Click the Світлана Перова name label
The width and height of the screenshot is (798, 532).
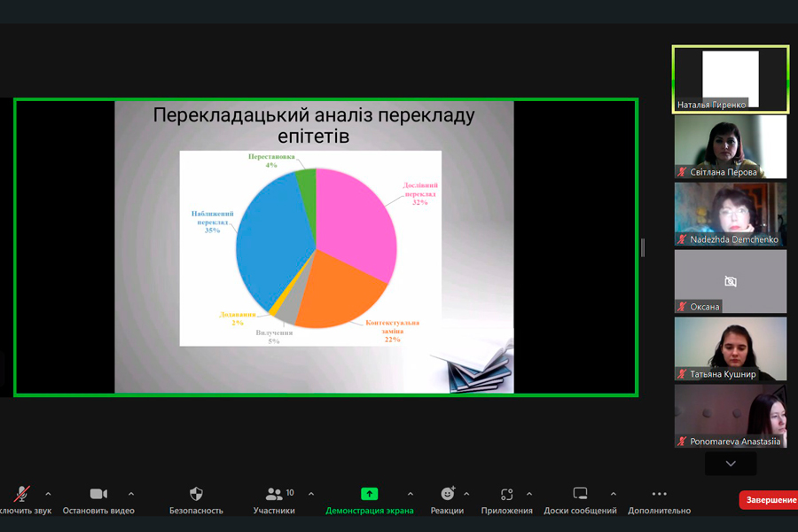[724, 172]
